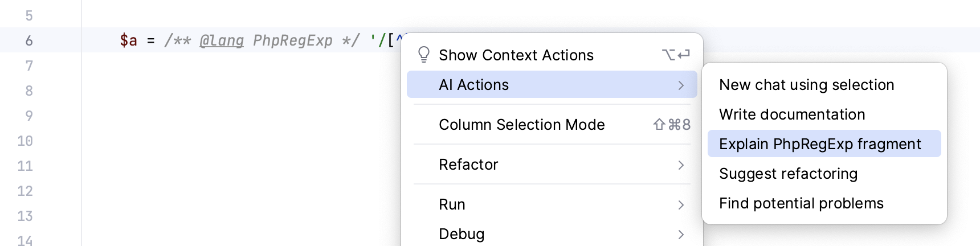Choose Suggest refactoring
The image size is (980, 246).
(788, 174)
